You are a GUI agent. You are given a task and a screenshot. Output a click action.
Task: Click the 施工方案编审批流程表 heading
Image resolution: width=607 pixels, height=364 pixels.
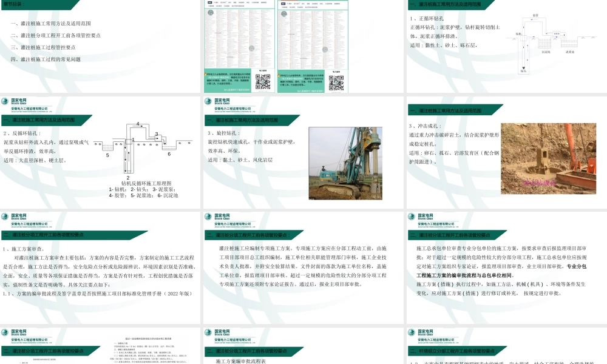(x=242, y=360)
